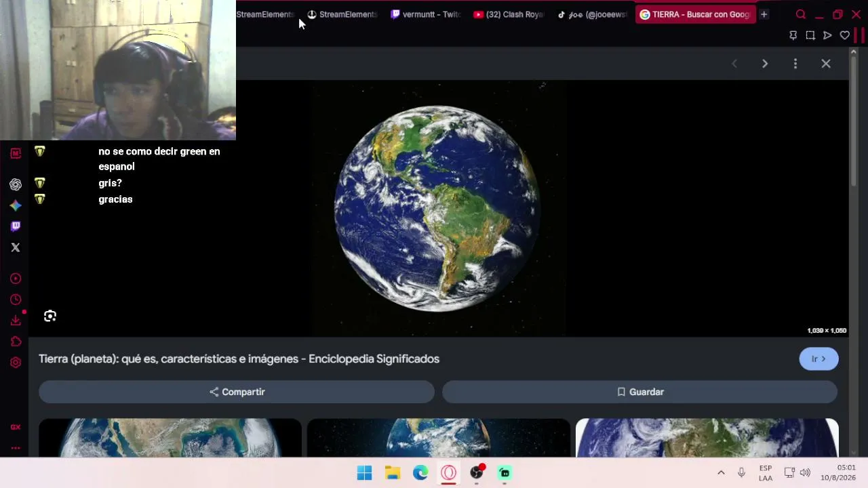Screen dimensions: 868x488
Task: Switch to second StreamElements tab with icon
Action: coord(342,14)
